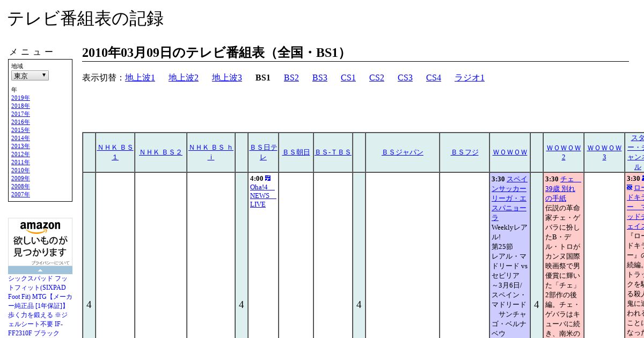Open the 2008年 archive link
644x338 pixels.
tap(20, 187)
